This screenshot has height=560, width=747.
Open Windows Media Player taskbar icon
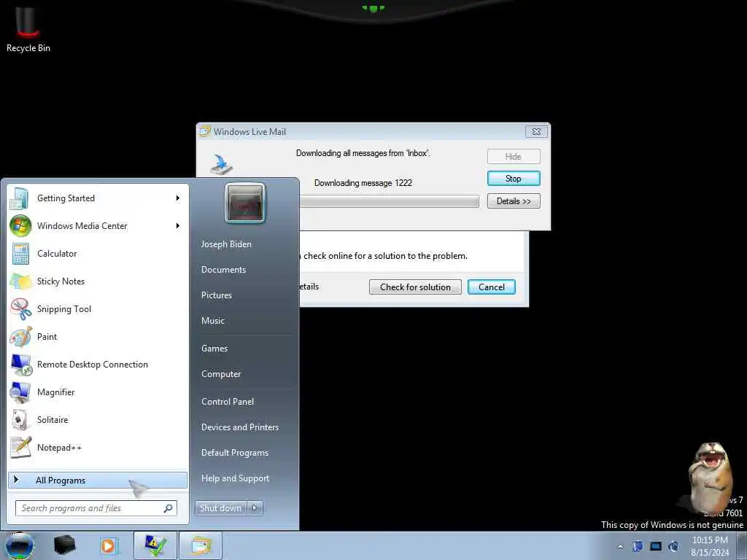coord(109,545)
